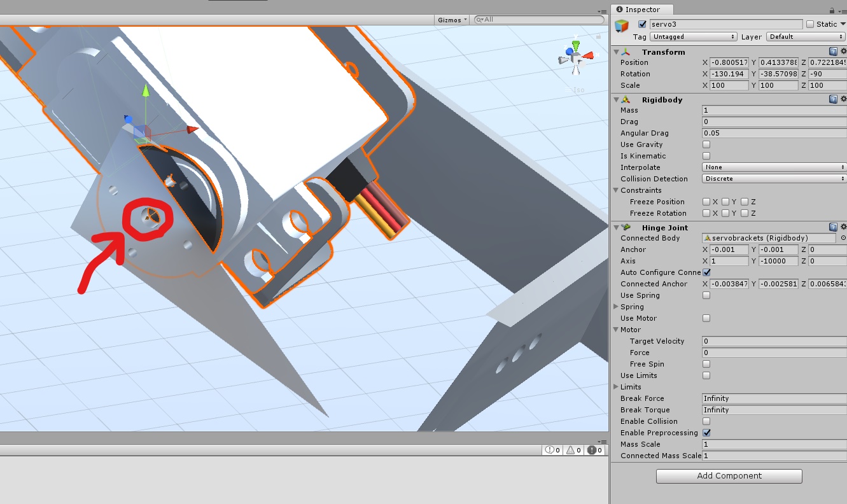
Task: Open the Gizmos menu in scene toolbar
Action: pyautogui.click(x=451, y=20)
